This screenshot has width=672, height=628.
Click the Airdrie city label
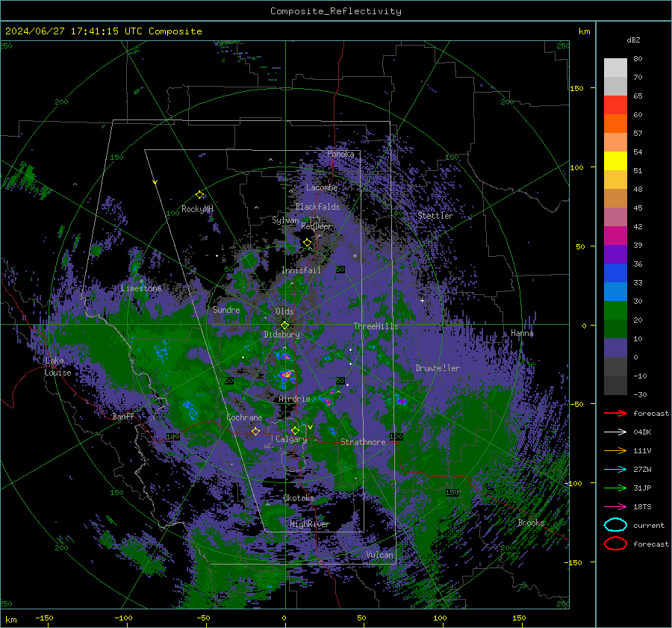coord(294,399)
